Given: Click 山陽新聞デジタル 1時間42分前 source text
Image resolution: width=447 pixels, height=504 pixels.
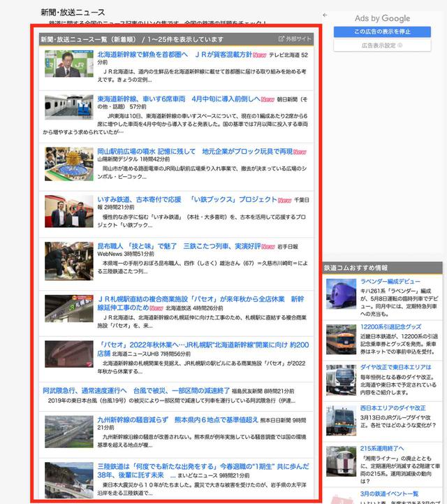Looking at the screenshot, I should pos(133,159).
